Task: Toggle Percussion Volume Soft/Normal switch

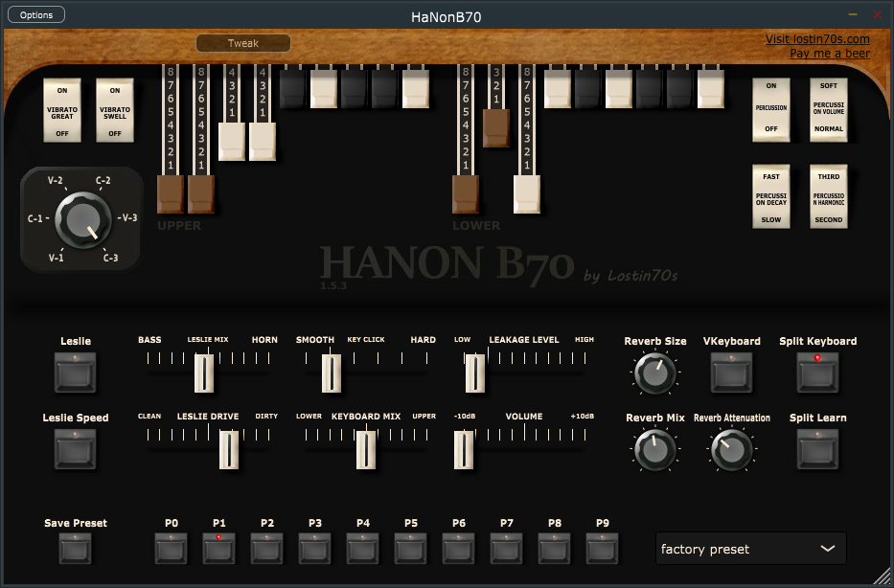Action: click(x=829, y=110)
